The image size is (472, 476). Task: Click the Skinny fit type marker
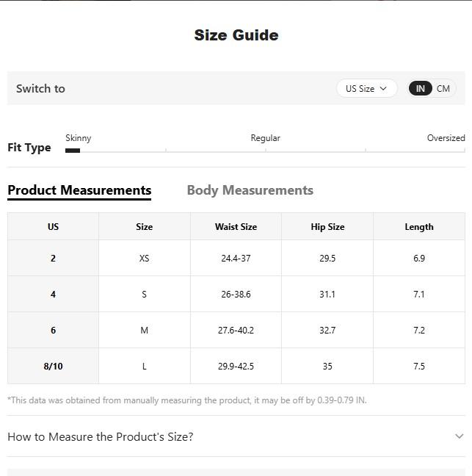click(x=73, y=150)
